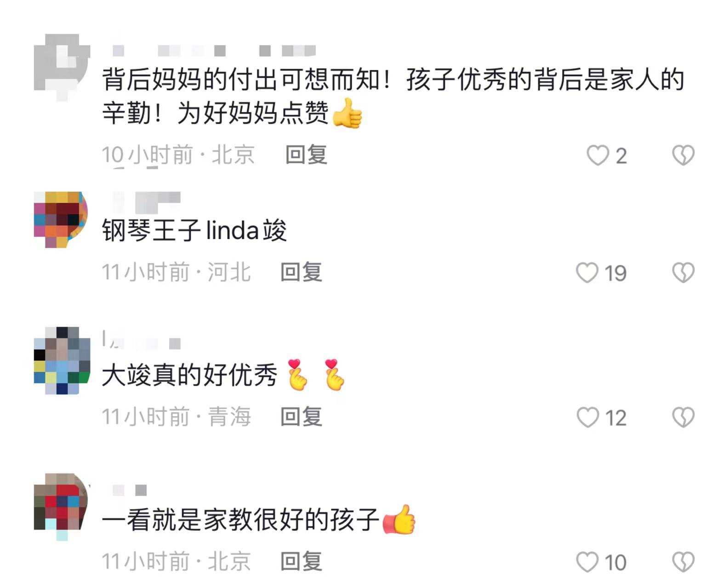Reply to the 10小时前 Beijing comment

pyautogui.click(x=306, y=154)
